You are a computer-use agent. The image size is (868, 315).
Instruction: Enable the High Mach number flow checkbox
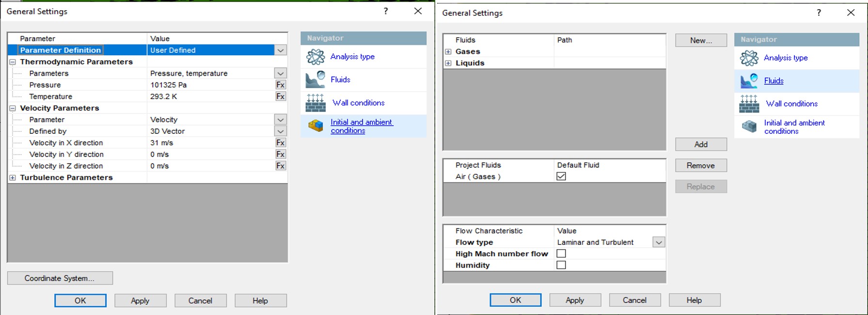point(561,253)
